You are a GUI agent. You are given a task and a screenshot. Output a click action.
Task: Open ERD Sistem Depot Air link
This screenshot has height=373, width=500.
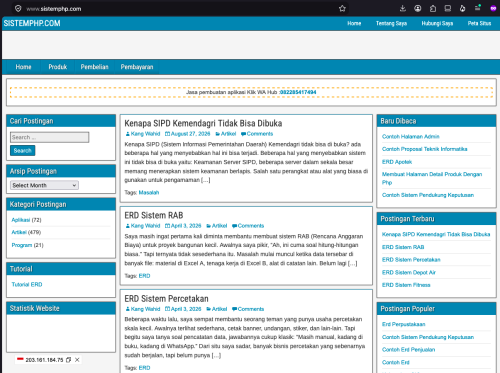(x=409, y=273)
